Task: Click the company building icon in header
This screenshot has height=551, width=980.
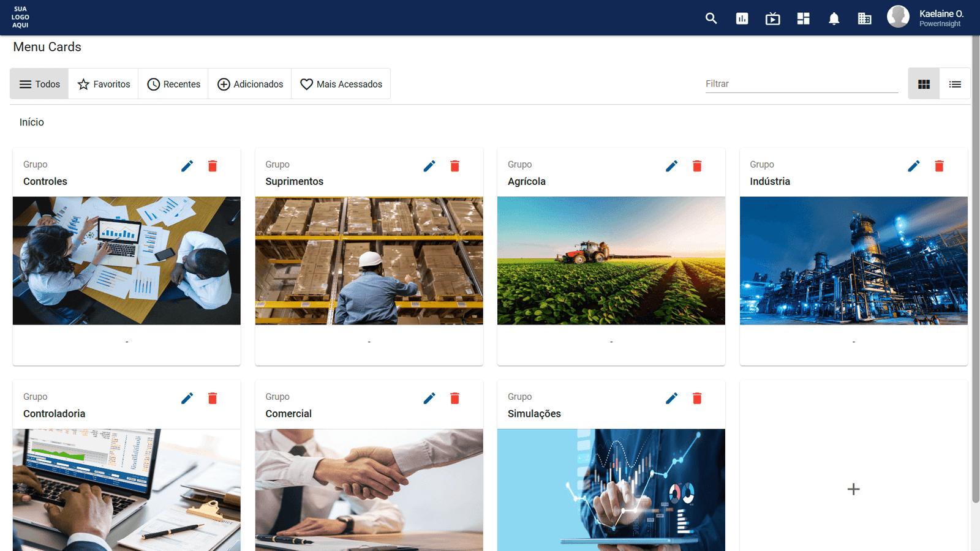Action: tap(864, 18)
